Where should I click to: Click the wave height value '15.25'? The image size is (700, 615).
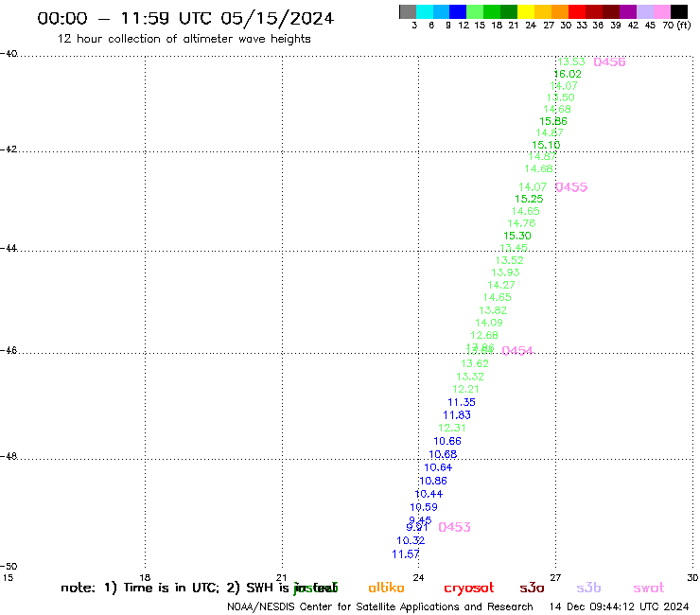coord(529,199)
